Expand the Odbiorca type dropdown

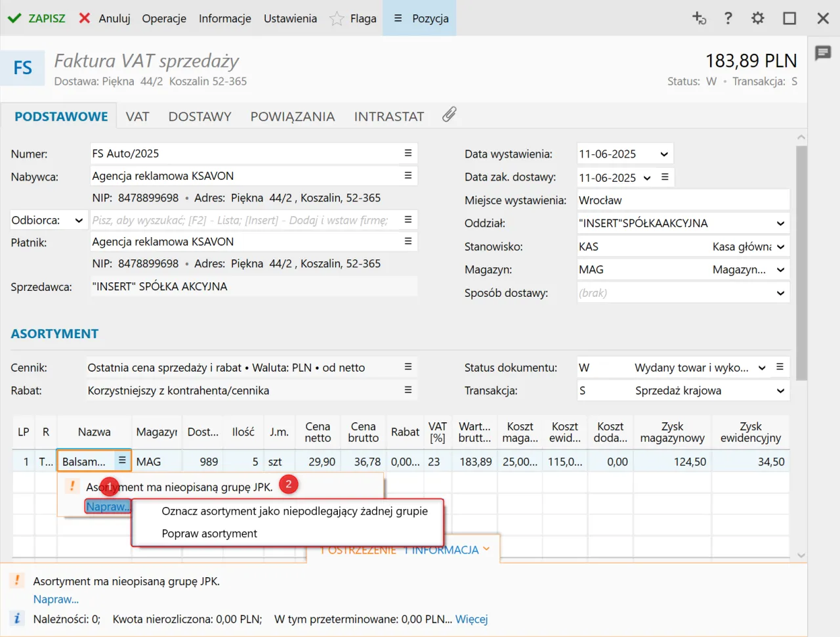pos(79,221)
